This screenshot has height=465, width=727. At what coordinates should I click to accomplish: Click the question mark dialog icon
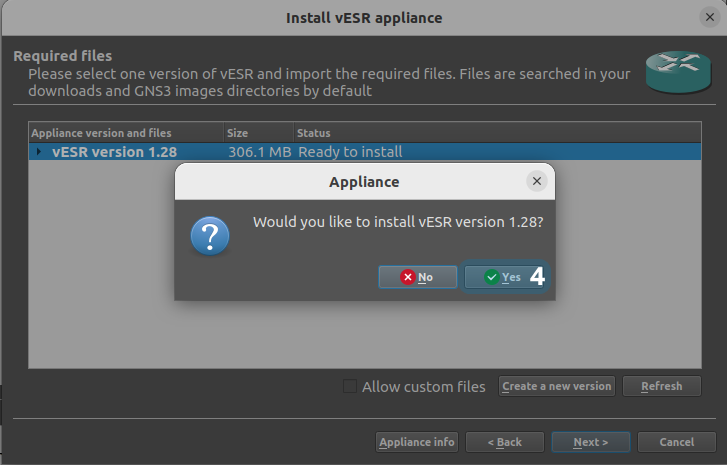coord(210,236)
